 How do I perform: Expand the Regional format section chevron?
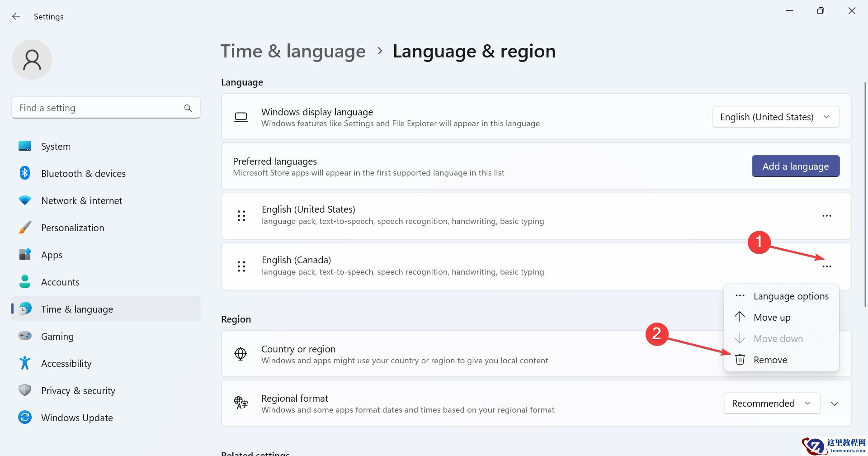(835, 404)
